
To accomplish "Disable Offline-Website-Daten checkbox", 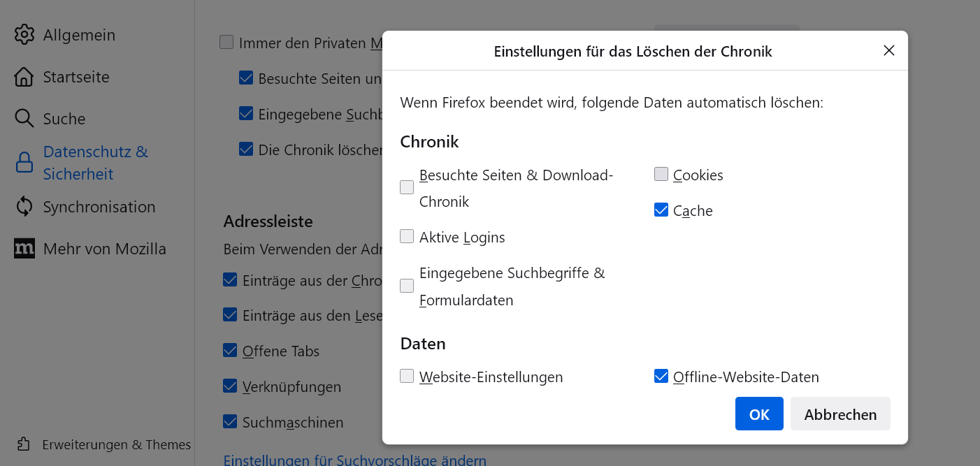I will 661,377.
